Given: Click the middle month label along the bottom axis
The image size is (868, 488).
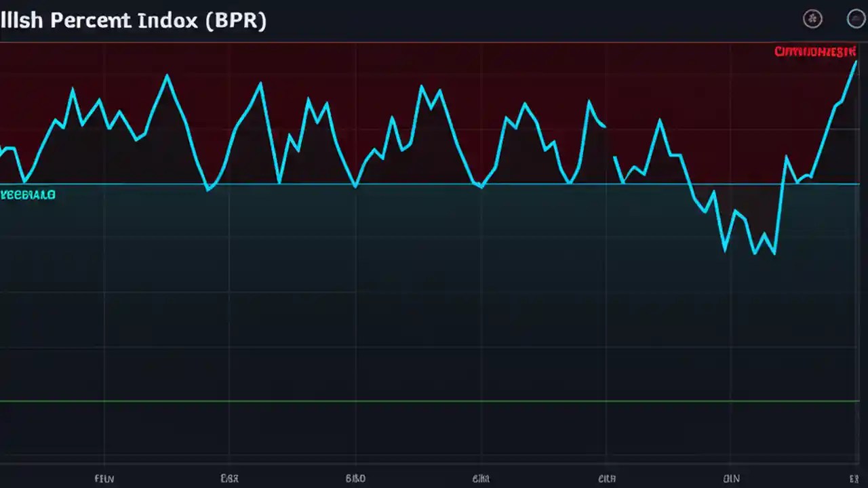Looking at the screenshot, I should tap(481, 479).
